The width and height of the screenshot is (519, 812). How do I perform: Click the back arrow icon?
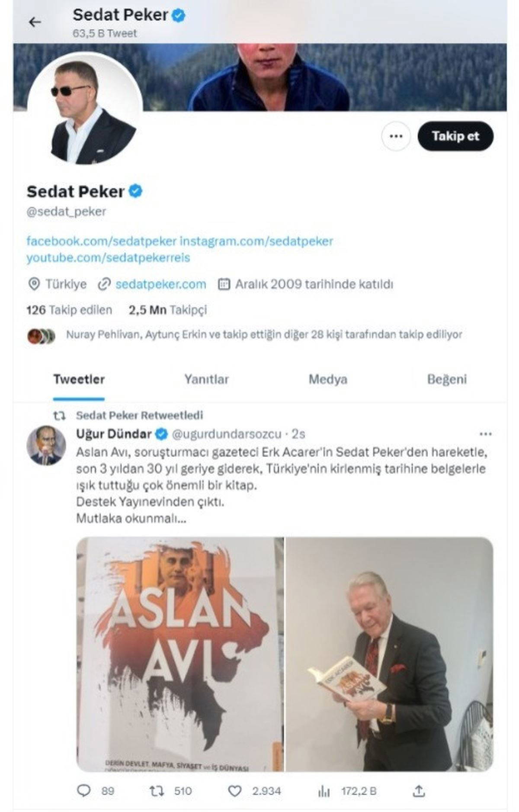point(35,22)
